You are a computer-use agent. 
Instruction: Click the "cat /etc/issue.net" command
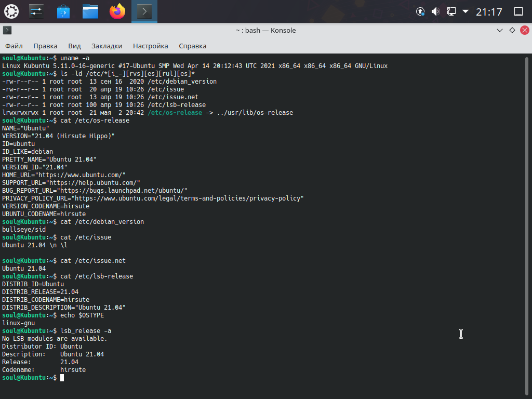click(x=93, y=261)
